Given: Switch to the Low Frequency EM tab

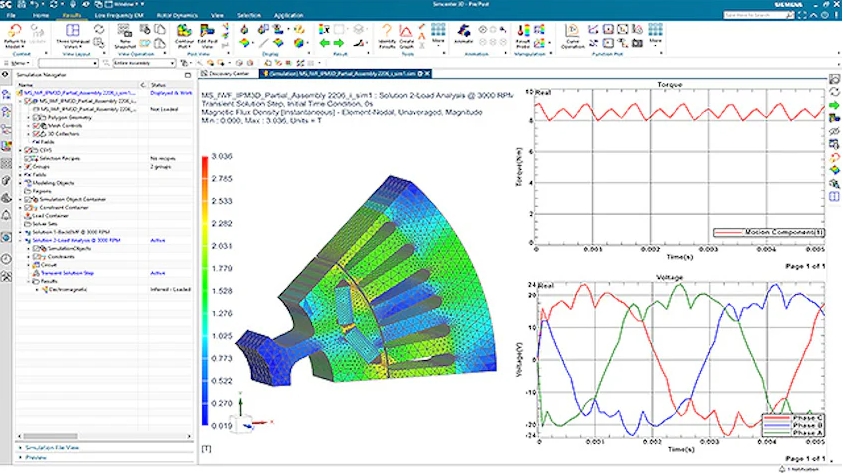Looking at the screenshot, I should [119, 16].
